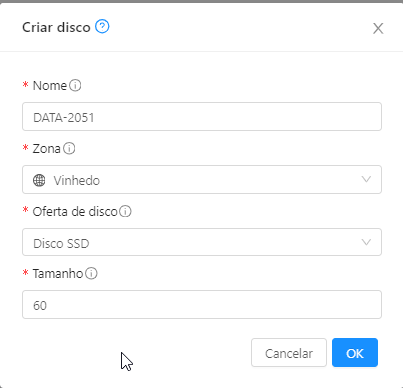Open the help icon beside Criar disco

point(102,26)
